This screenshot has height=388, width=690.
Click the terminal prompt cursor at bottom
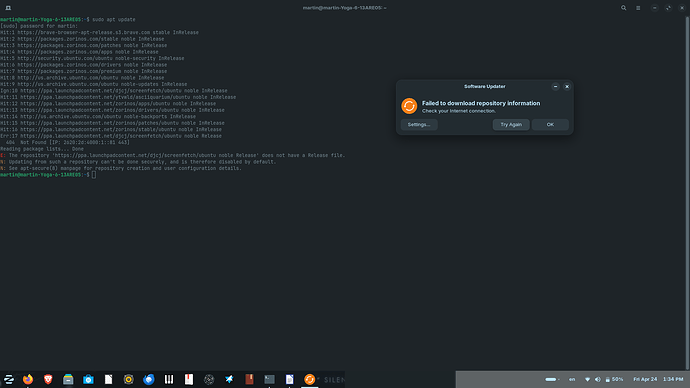click(94, 175)
